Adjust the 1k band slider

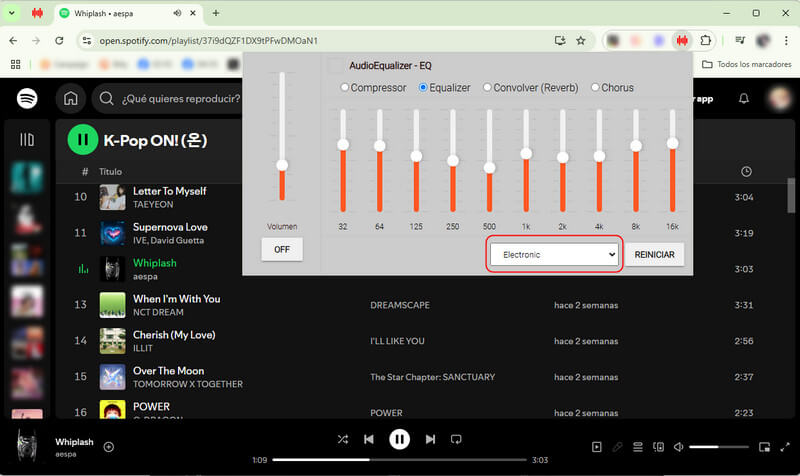526,154
